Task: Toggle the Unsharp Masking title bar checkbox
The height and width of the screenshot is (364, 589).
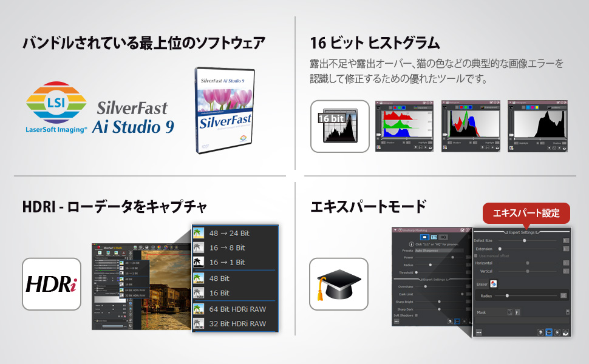Action: click(463, 230)
